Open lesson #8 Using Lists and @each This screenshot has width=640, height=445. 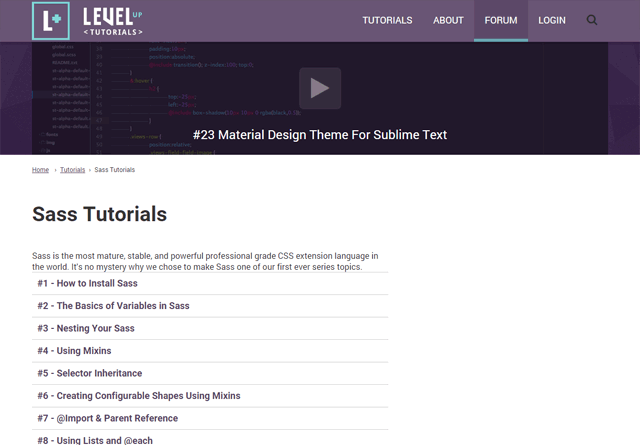[95, 441]
